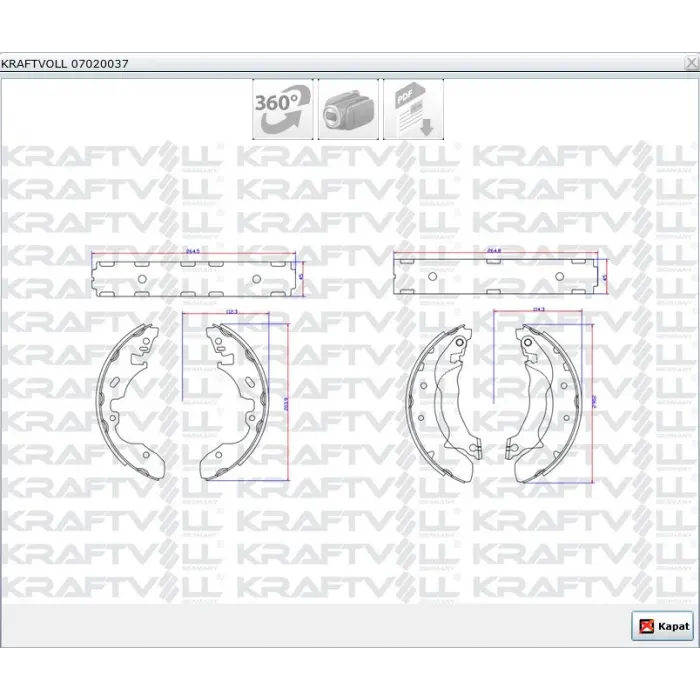Open the video camera icon
Screen dimensions: 700x700
point(348,109)
